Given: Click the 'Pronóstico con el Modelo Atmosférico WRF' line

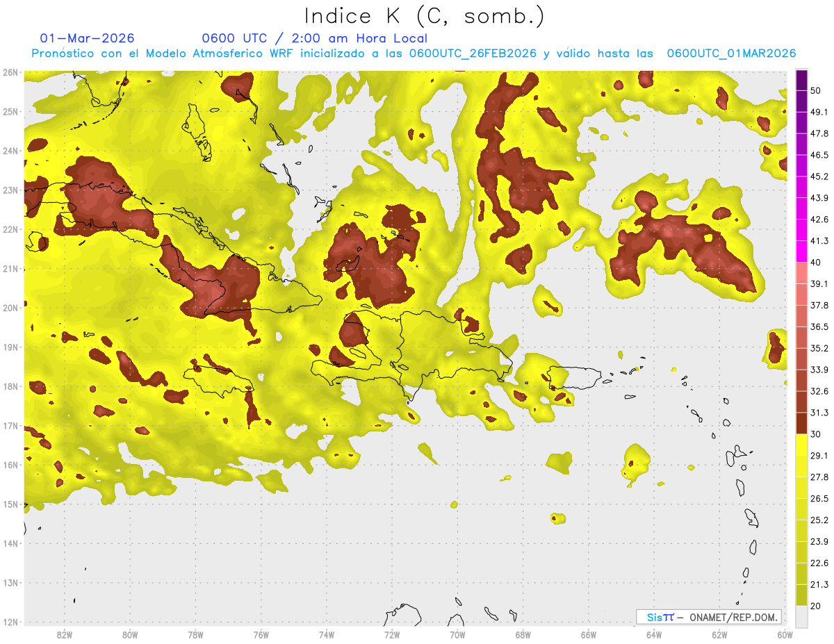Looking at the screenshot, I should pyautogui.click(x=414, y=53).
